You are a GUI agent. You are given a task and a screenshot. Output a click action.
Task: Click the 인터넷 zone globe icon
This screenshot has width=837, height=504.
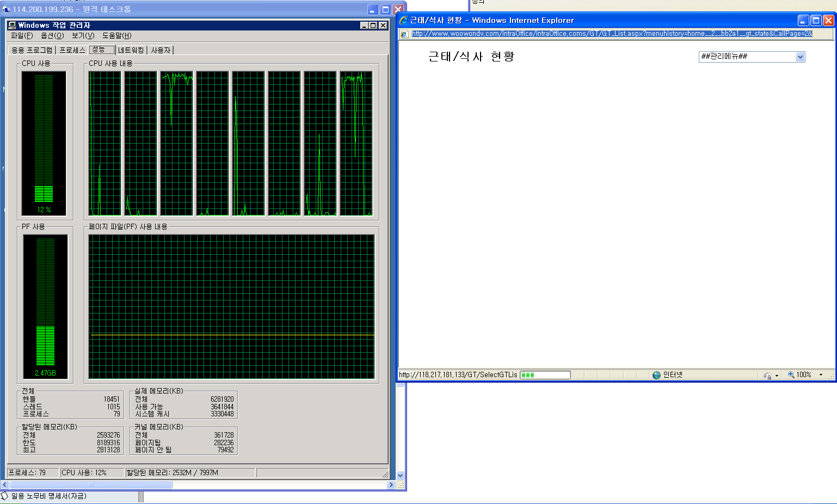[x=656, y=375]
